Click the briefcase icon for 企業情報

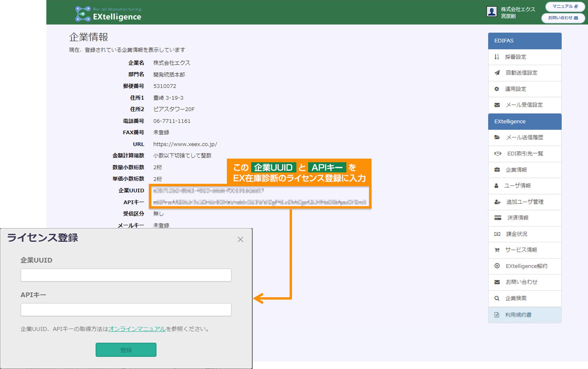[497, 169]
